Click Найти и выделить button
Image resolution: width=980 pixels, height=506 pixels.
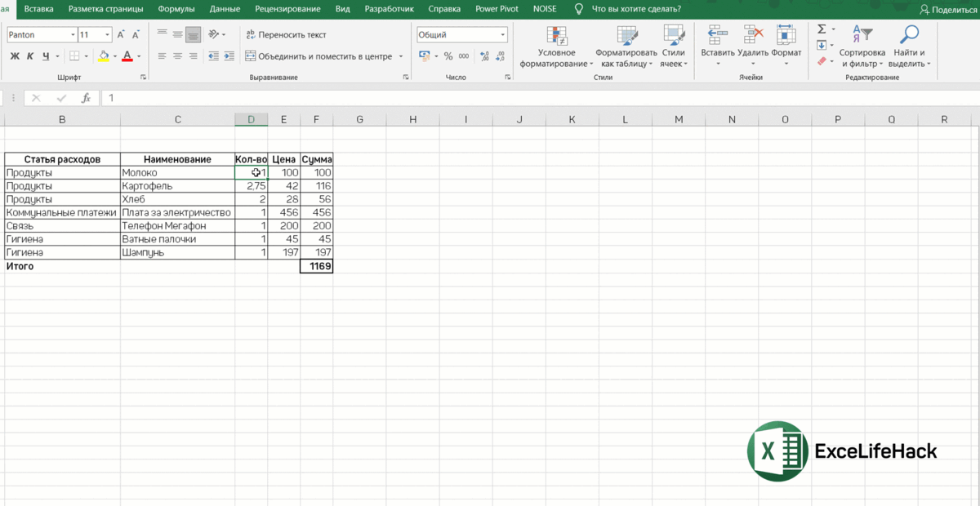point(909,46)
